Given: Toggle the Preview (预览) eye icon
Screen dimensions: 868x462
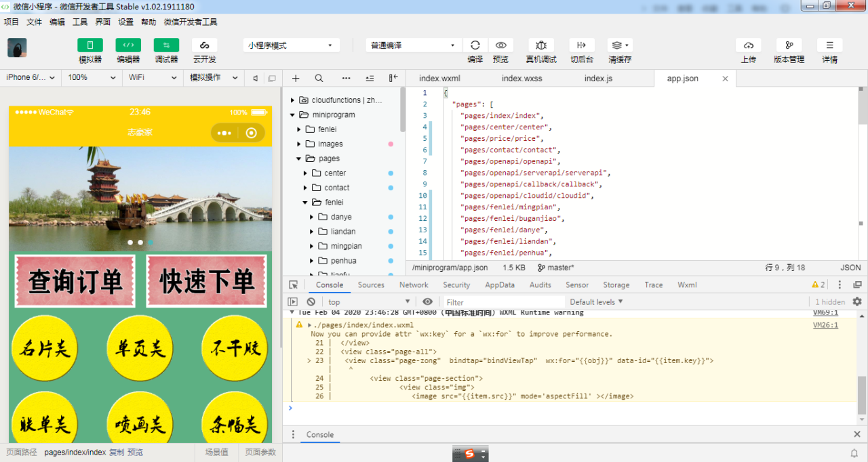Looking at the screenshot, I should (x=500, y=45).
